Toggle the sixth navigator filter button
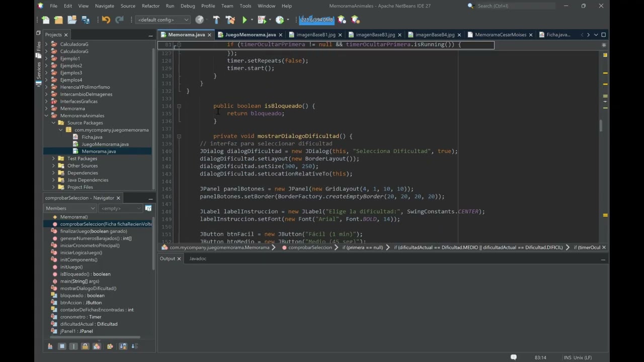The height and width of the screenshot is (362, 644). pos(110,346)
